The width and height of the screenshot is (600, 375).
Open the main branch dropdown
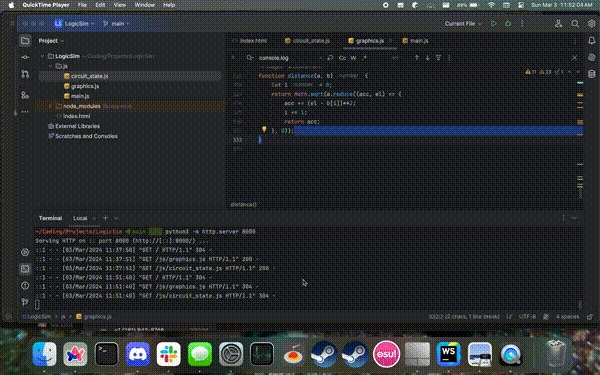pos(116,24)
